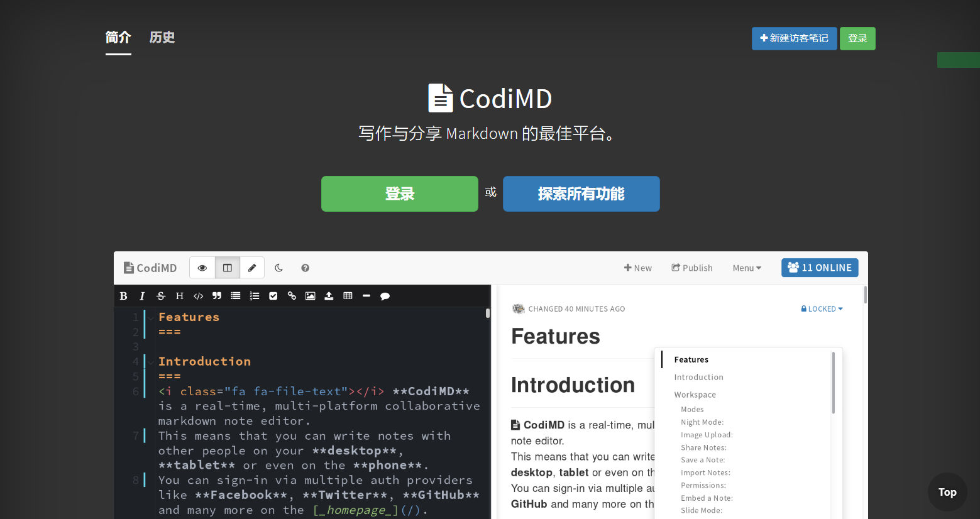Open the LOCKED permission dropdown

pyautogui.click(x=821, y=309)
